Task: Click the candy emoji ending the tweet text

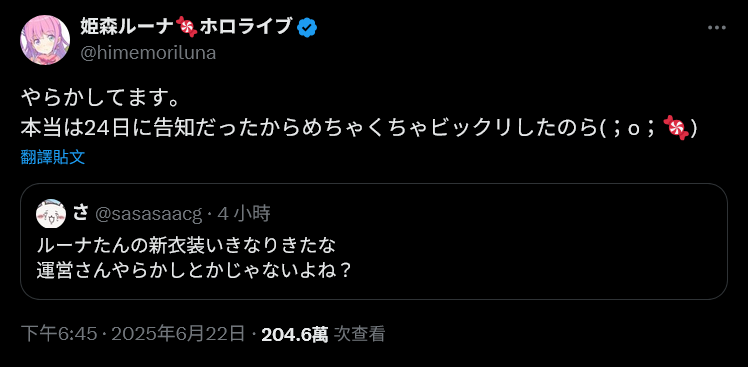Action: [x=676, y=128]
